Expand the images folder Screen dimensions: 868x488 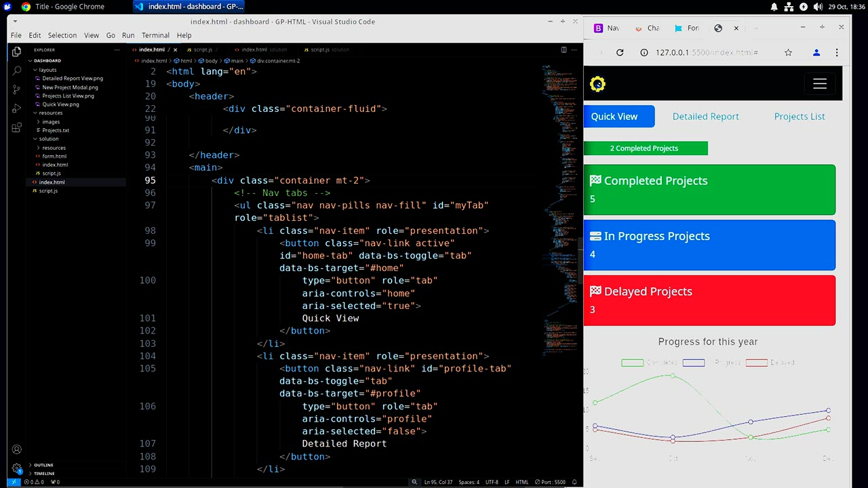coord(51,122)
